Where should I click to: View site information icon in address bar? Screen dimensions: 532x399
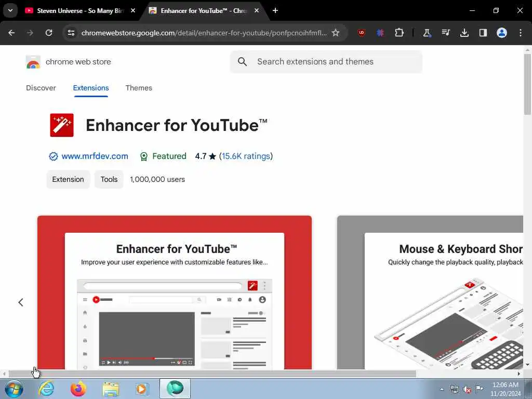(71, 33)
